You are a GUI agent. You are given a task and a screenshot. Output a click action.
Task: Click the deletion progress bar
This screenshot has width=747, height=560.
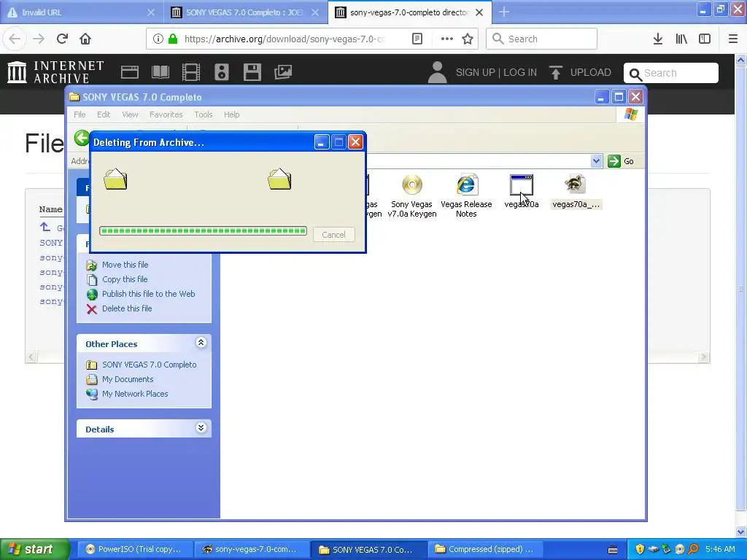pos(203,231)
